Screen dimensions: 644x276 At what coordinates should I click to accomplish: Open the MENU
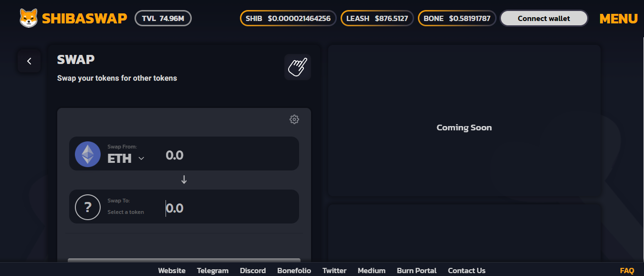[x=619, y=19]
